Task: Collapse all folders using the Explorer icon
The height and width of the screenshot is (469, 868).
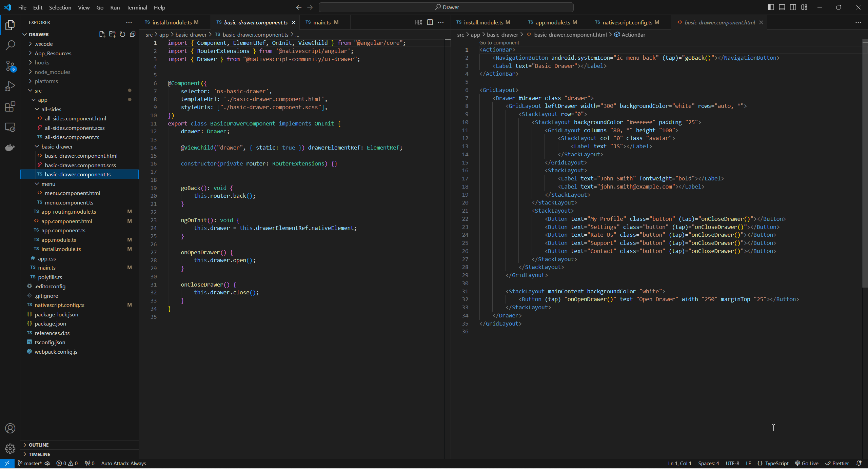Action: 133,34
